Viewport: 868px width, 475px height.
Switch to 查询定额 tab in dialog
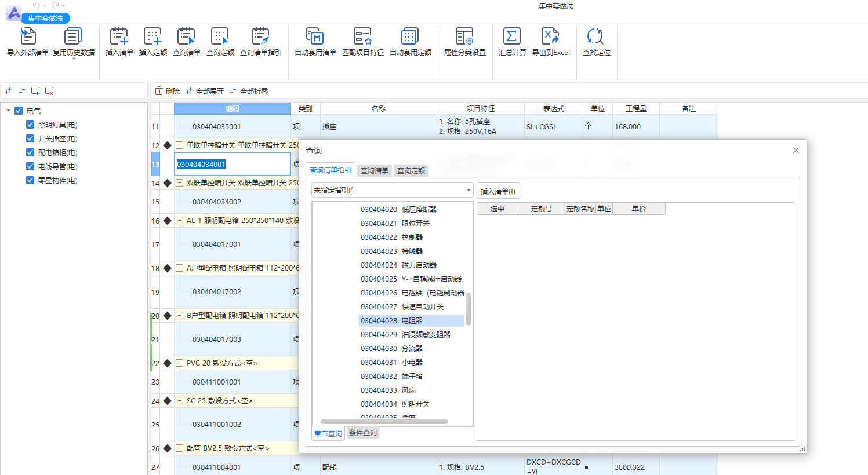(x=411, y=170)
